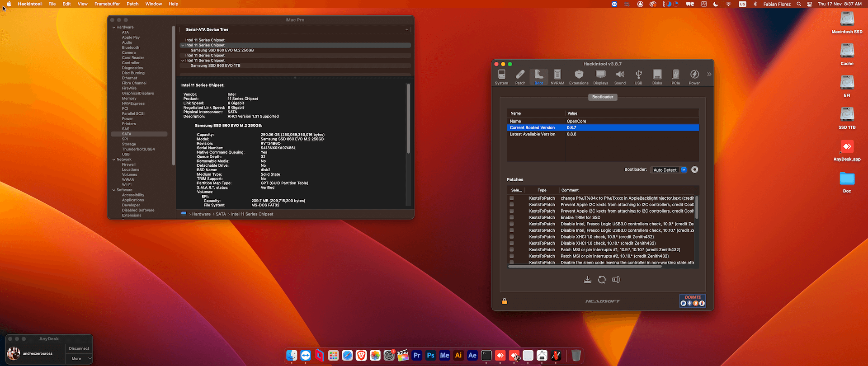
Task: Check the AppleBacklightInjector patch checkbox
Action: 512,198
